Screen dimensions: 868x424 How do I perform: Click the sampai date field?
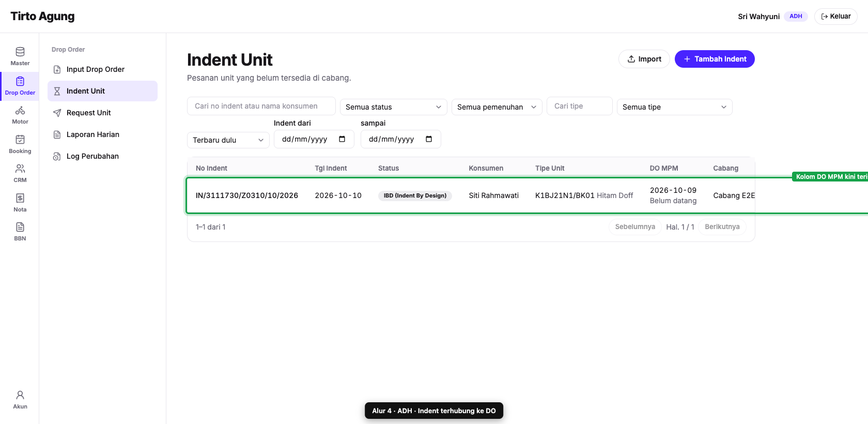point(401,139)
